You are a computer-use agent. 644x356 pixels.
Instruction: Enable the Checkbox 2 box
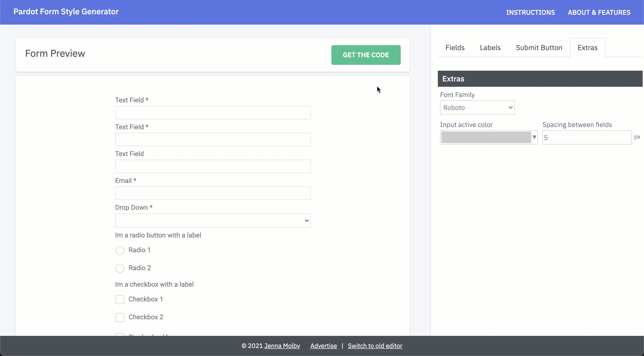(x=120, y=317)
